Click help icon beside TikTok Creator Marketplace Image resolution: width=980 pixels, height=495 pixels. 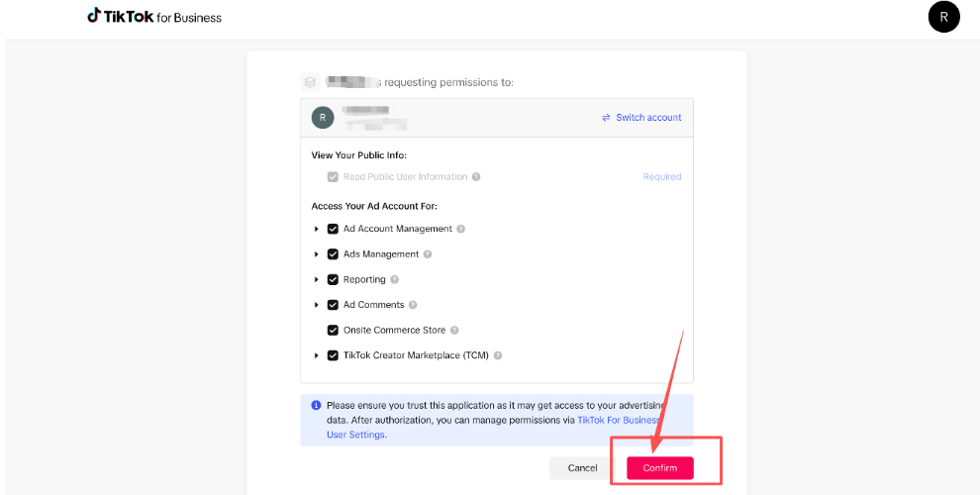[x=498, y=355]
